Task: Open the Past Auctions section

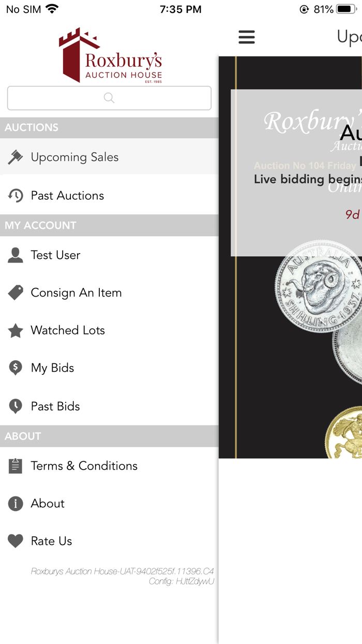Action: [68, 195]
